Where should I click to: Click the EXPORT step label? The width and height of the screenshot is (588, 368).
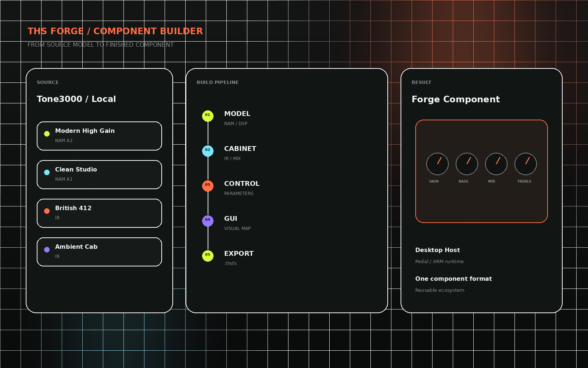239,254
